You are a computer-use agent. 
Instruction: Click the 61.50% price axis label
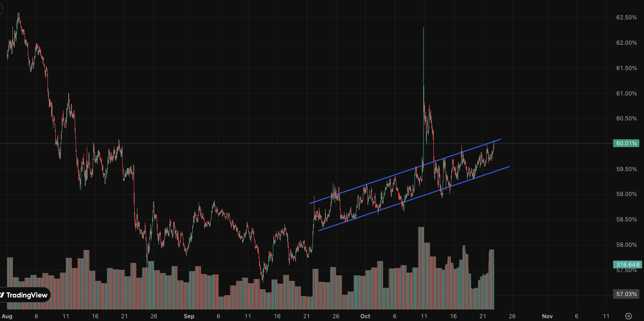(626, 68)
